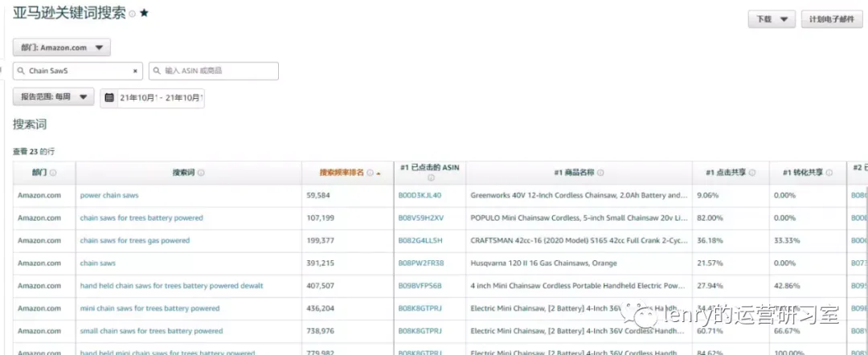868x355 pixels.
Task: Open chain saws for trees gas powered link
Action: pyautogui.click(x=135, y=240)
